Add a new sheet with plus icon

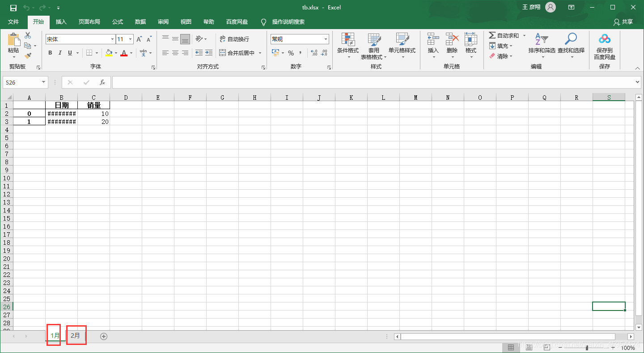coord(104,336)
